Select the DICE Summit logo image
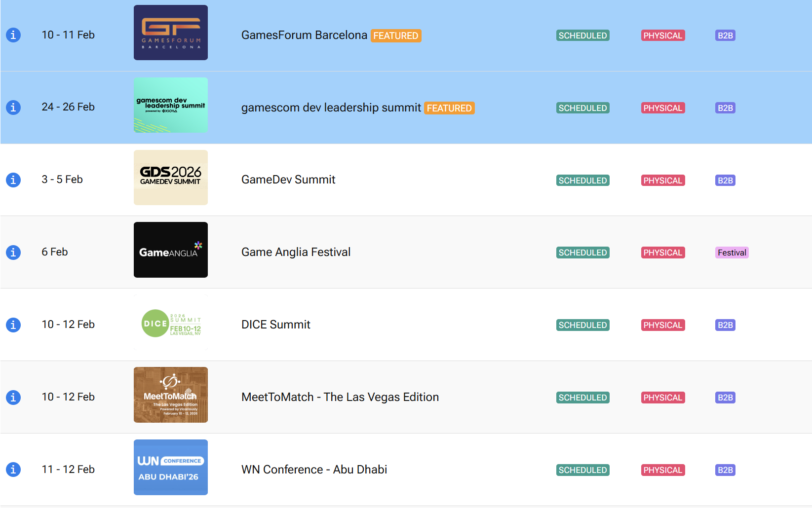Screen dimensions: 812x508 [170, 323]
